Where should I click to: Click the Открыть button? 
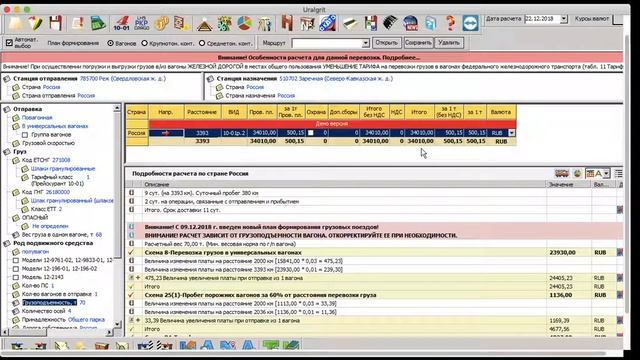(386, 42)
